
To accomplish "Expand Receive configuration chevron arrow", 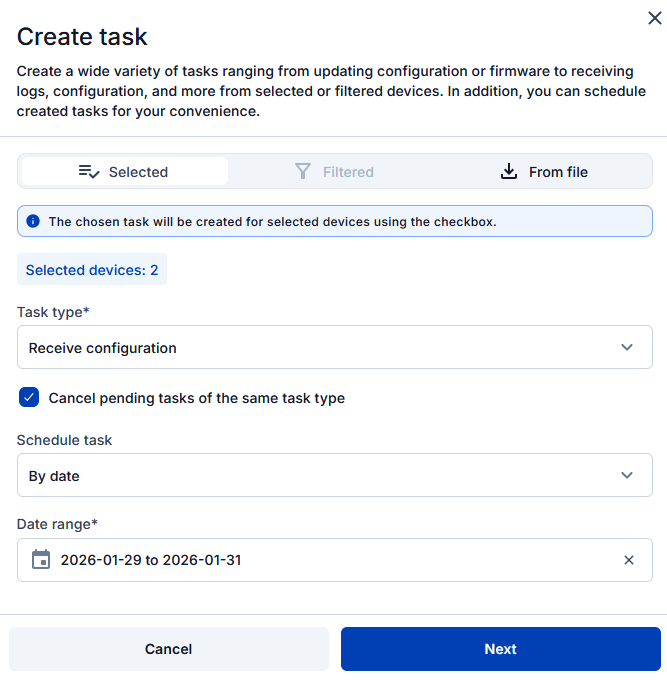I will coord(627,348).
